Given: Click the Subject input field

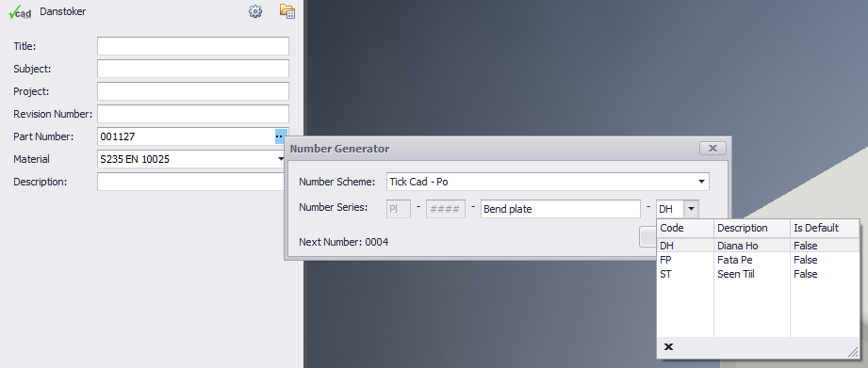Looking at the screenshot, I should (x=193, y=69).
